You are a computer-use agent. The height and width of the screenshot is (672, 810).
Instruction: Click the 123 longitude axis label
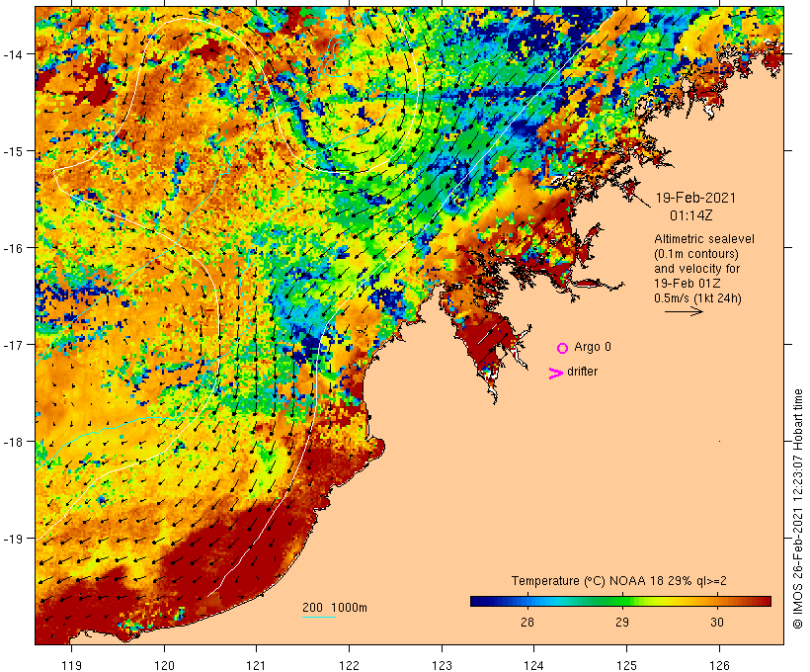(442, 665)
